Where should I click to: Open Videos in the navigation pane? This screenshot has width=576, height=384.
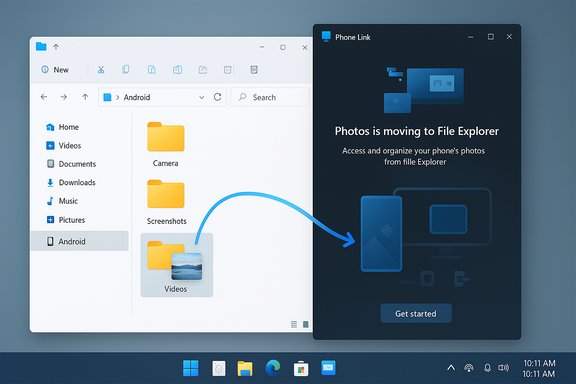tap(64, 146)
